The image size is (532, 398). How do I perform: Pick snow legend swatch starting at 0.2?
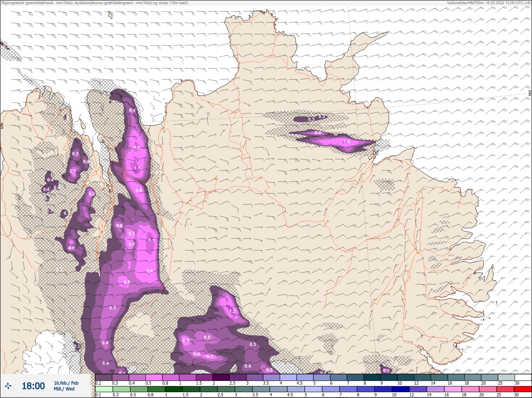click(x=103, y=377)
